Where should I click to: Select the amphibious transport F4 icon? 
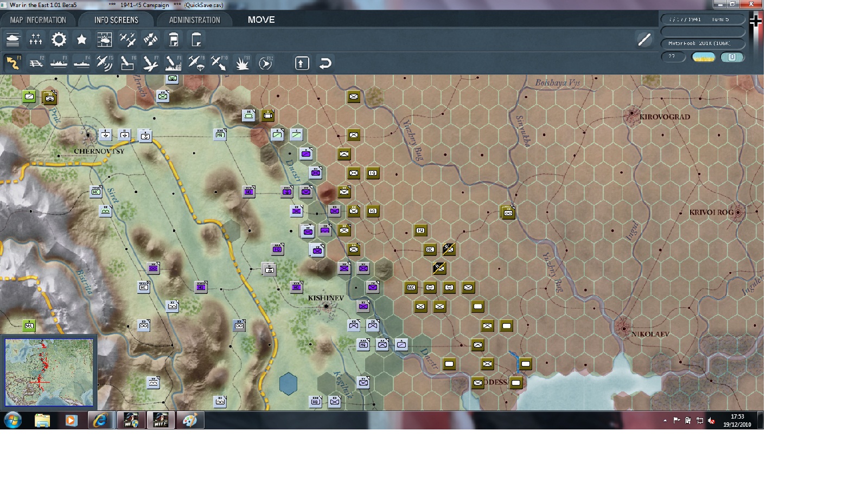[81, 63]
